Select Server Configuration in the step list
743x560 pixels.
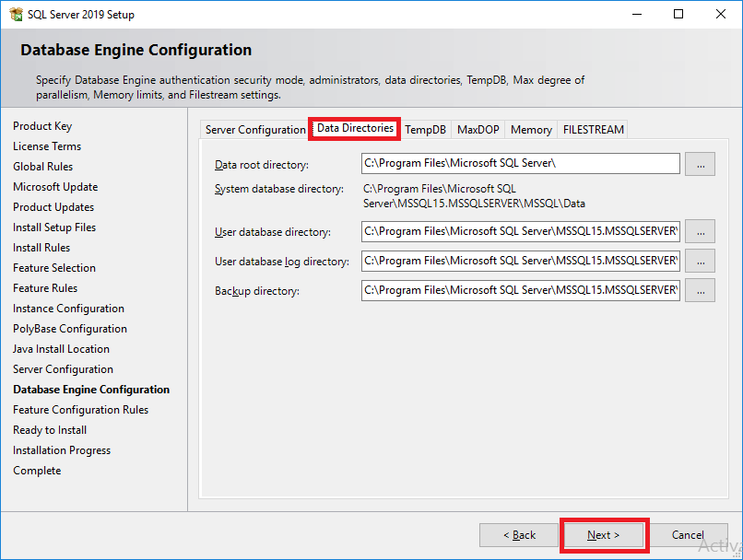tap(63, 369)
